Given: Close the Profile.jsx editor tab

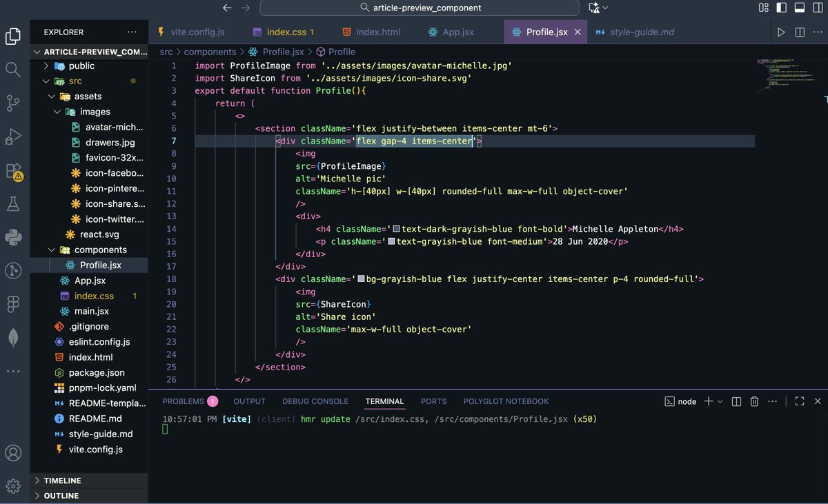Looking at the screenshot, I should click(x=578, y=32).
